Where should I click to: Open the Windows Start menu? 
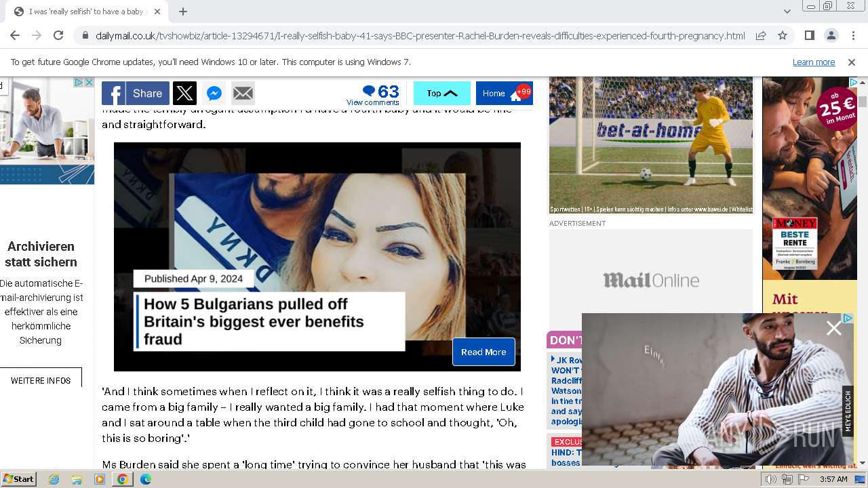pos(19,479)
